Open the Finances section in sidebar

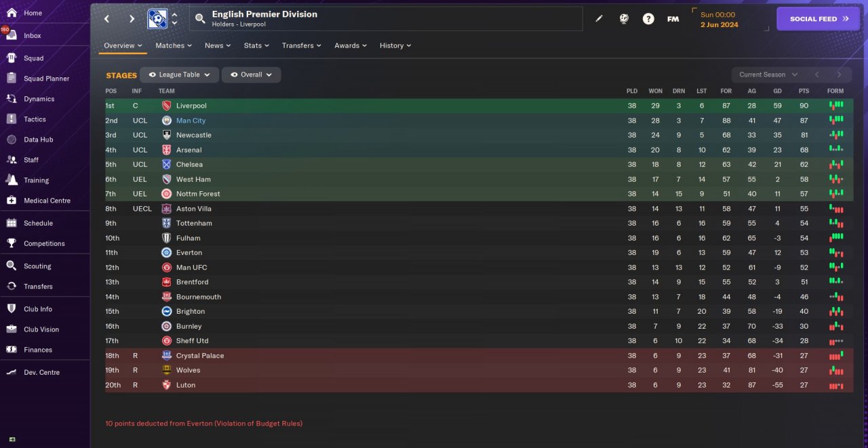[x=38, y=350]
